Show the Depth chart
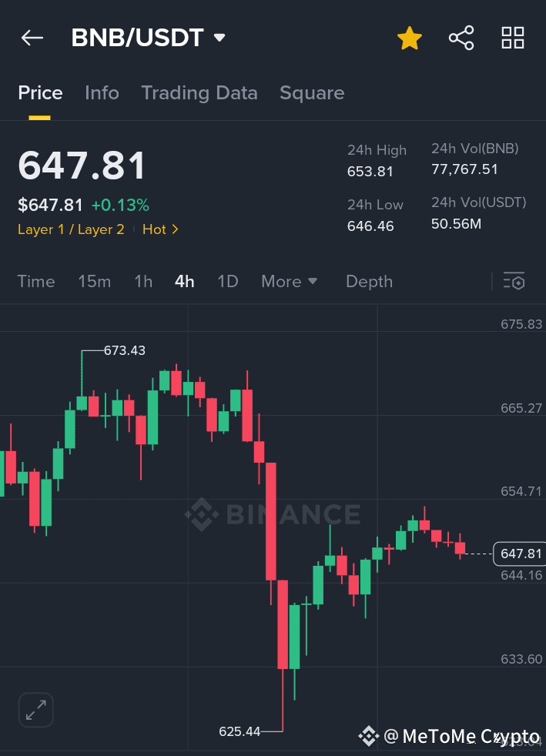The width and height of the screenshot is (546, 756). [369, 281]
